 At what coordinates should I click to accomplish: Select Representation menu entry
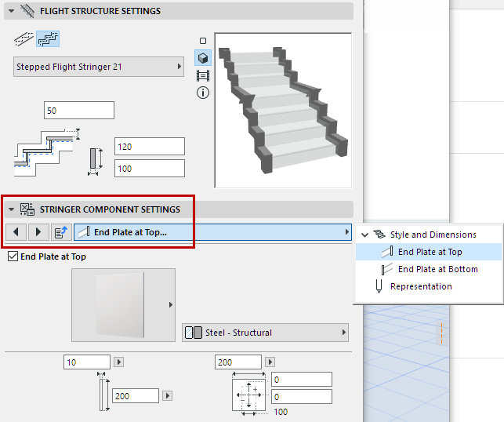429,286
